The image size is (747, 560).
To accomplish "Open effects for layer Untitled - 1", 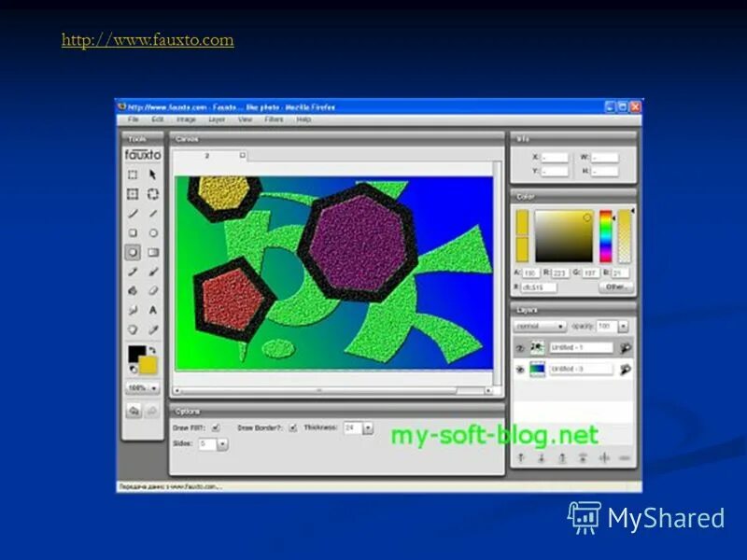I will (625, 348).
